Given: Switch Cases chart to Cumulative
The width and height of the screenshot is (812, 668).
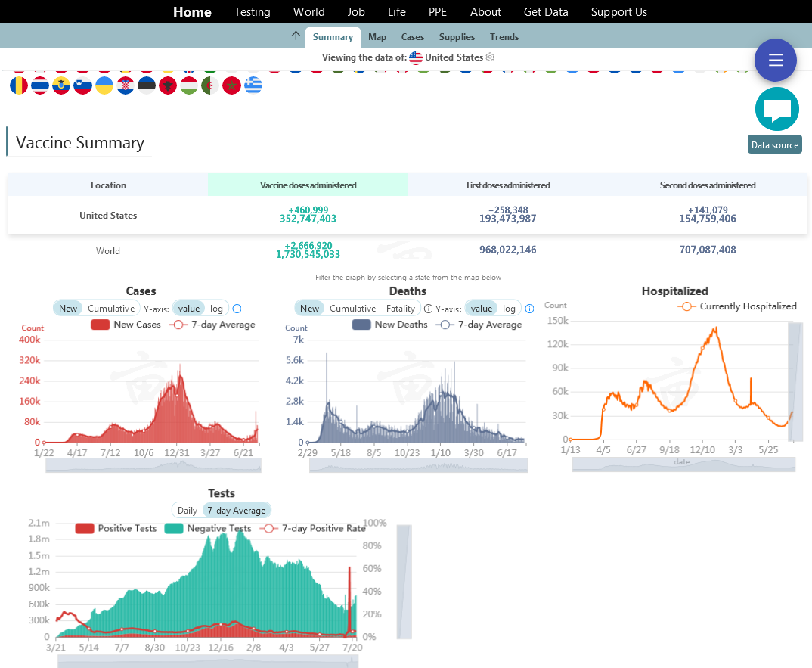Looking at the screenshot, I should pos(110,308).
